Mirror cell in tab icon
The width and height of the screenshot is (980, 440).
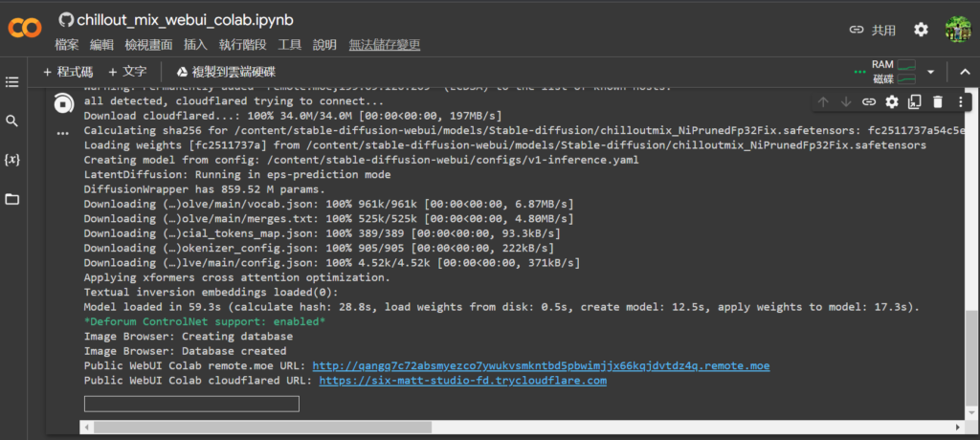915,101
